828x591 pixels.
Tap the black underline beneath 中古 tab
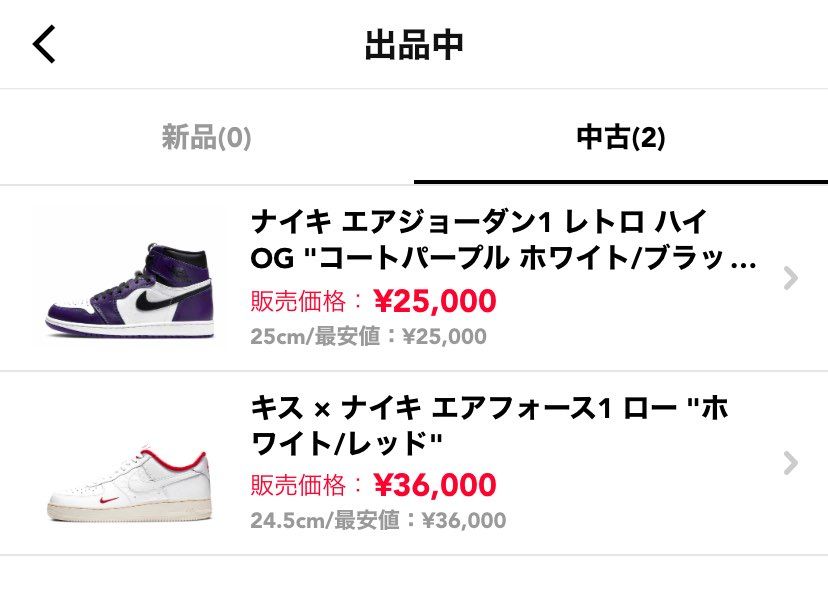[621, 182]
